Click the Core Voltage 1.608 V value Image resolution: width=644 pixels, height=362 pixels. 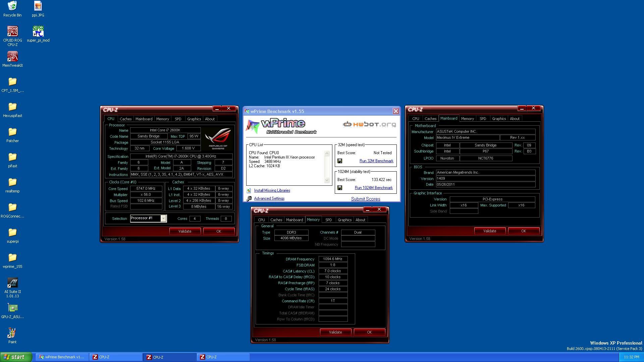tap(188, 148)
